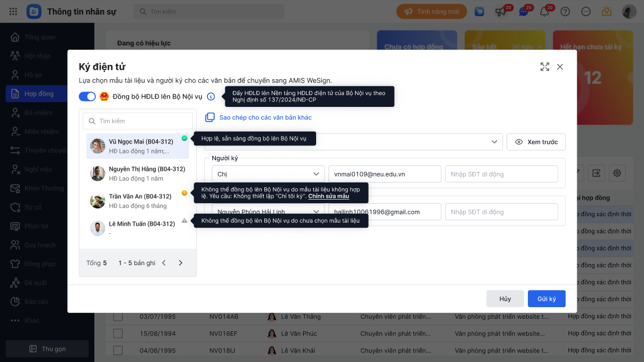Open the document template dropdown
This screenshot has width=644, height=362.
(354, 142)
